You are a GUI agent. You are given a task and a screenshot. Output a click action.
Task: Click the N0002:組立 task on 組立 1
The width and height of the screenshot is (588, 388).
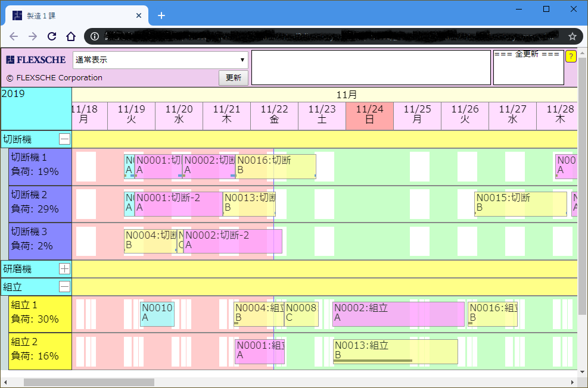(398, 314)
